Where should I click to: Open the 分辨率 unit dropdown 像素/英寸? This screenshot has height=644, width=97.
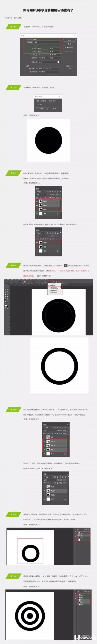(55, 55)
